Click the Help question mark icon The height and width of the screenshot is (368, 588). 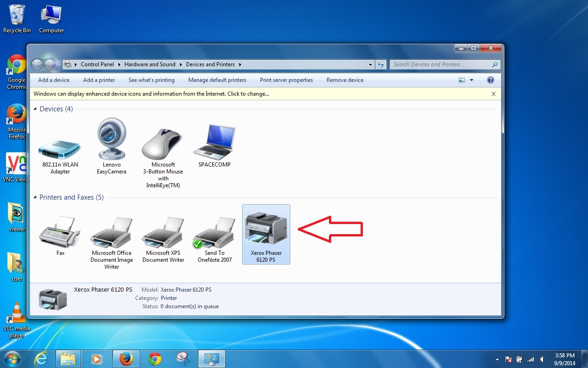tap(490, 80)
